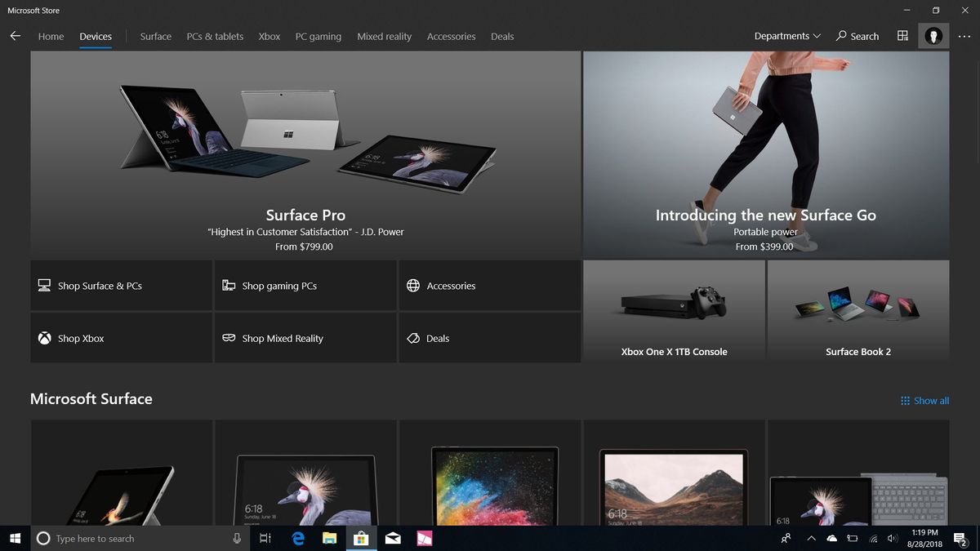This screenshot has width=980, height=551.
Task: Open the Surface Book 2 tile
Action: click(858, 311)
